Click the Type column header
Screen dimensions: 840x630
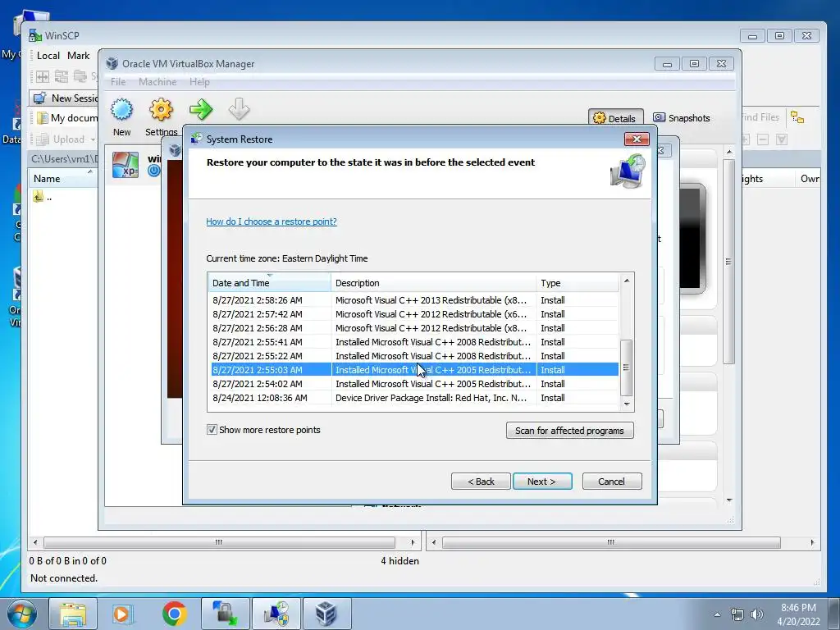(x=577, y=283)
